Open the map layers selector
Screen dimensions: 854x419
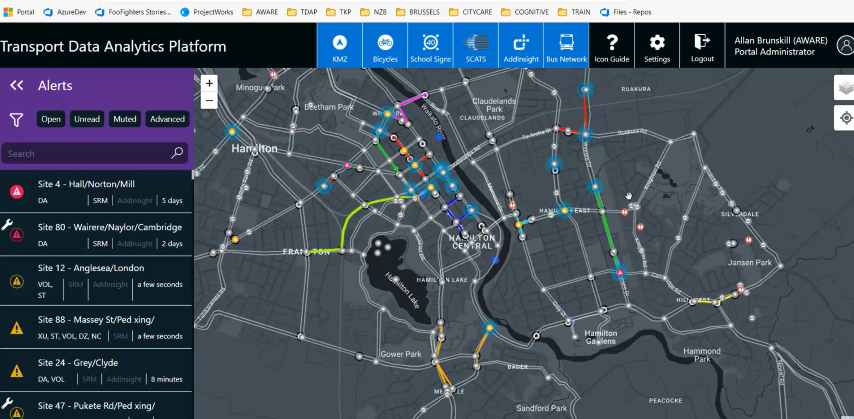point(843,88)
